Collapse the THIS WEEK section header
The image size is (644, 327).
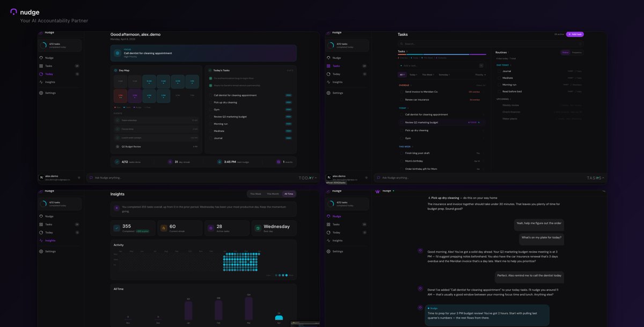[x=405, y=146]
